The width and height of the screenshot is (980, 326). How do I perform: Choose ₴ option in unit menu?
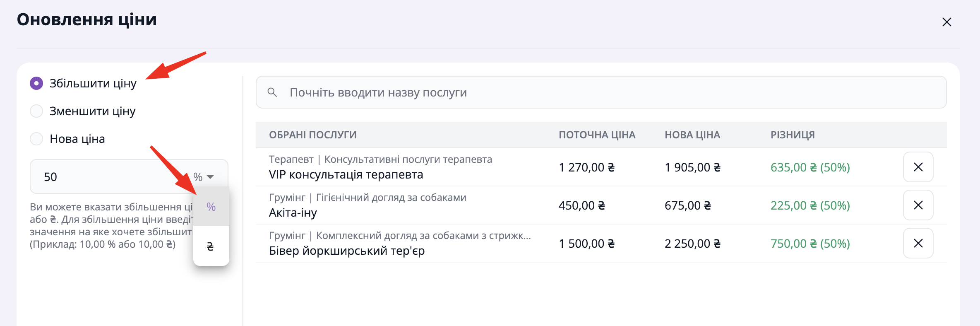point(210,246)
